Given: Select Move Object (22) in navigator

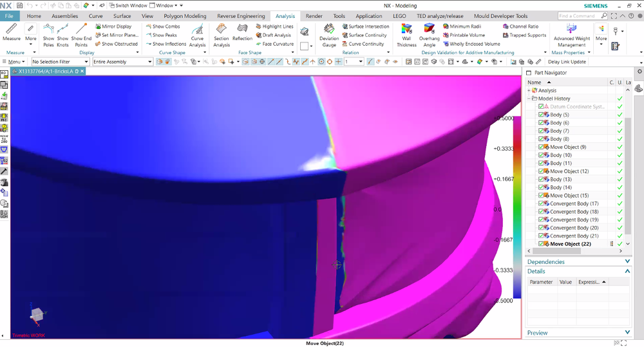Looking at the screenshot, I should point(571,244).
